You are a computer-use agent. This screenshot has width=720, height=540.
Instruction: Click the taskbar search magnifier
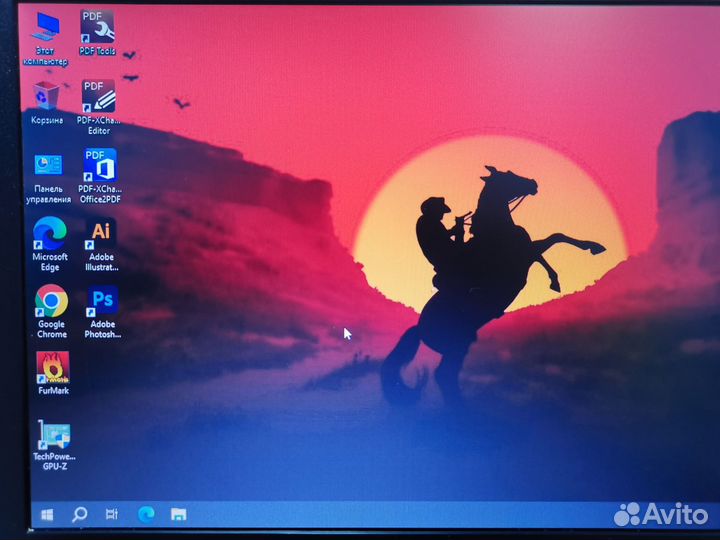coord(79,514)
